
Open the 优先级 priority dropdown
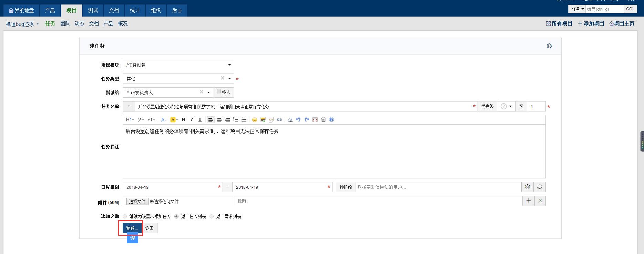(x=506, y=106)
